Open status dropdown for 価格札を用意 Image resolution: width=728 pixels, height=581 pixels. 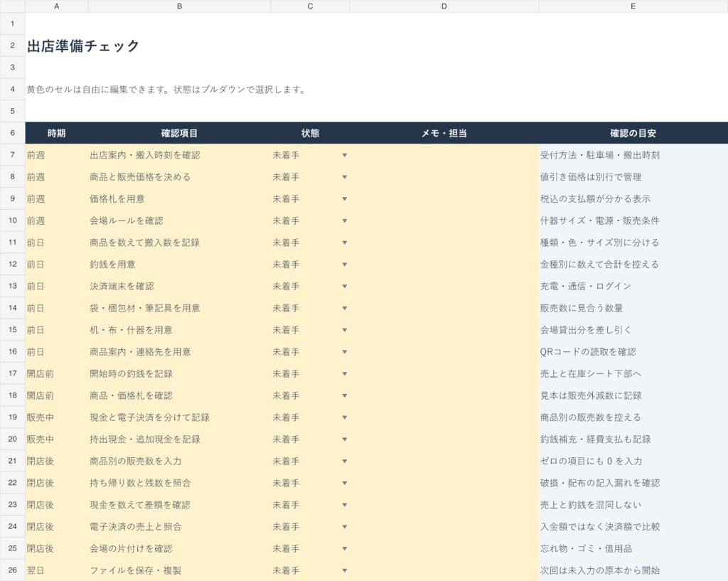(x=345, y=199)
